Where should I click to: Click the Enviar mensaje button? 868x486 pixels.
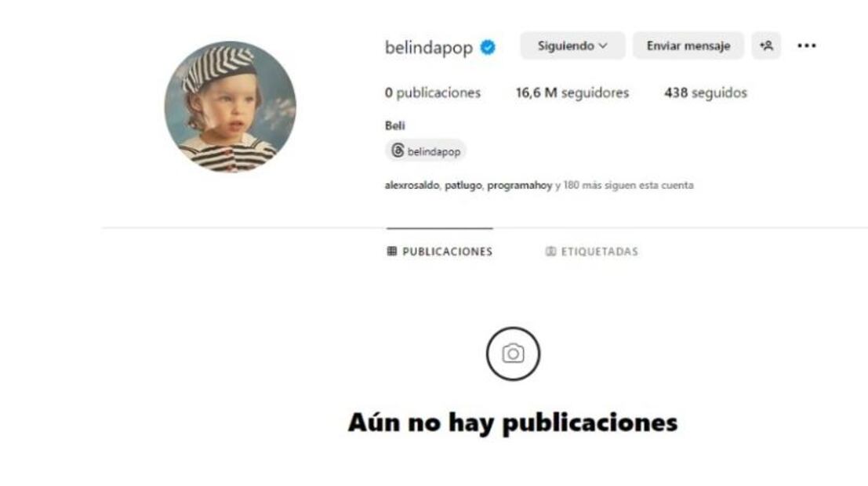point(688,46)
